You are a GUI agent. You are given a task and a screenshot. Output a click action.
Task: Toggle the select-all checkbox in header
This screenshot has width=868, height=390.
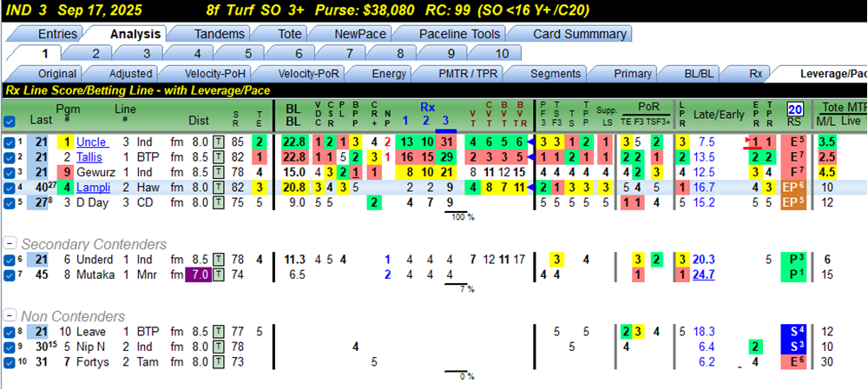click(10, 120)
